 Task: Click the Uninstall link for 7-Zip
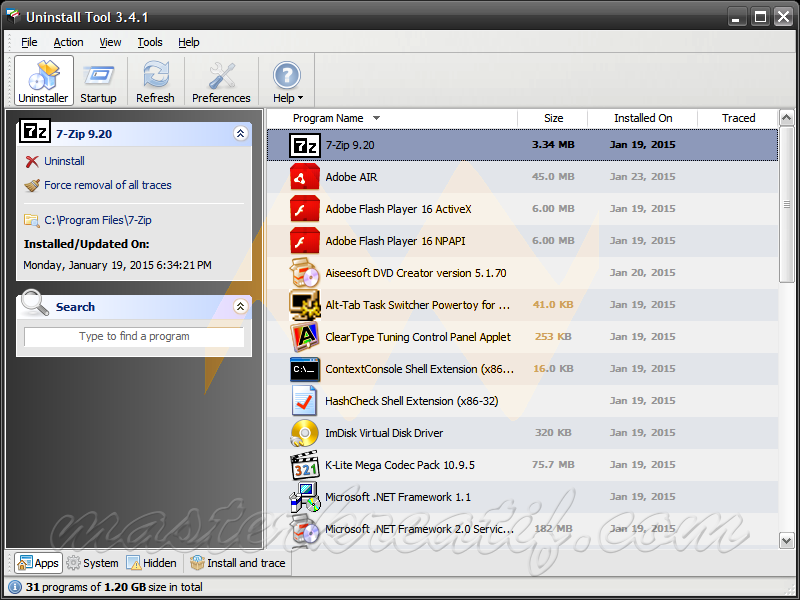(64, 161)
